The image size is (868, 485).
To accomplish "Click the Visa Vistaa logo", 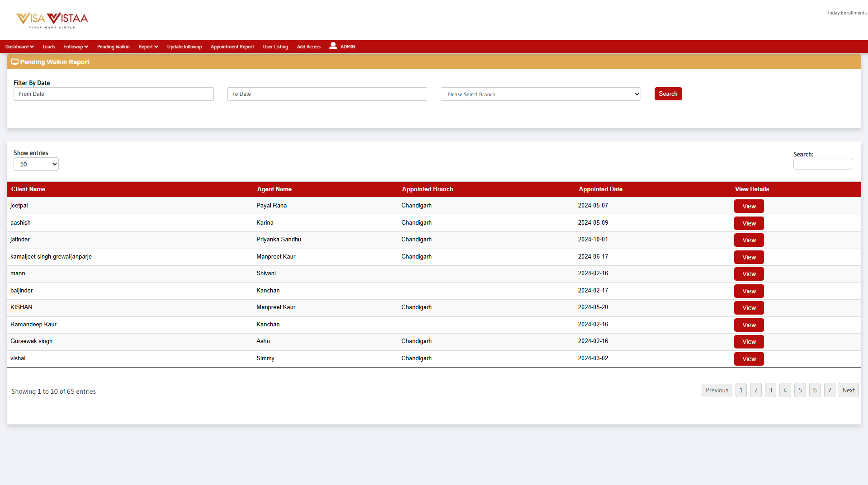I will [x=52, y=20].
